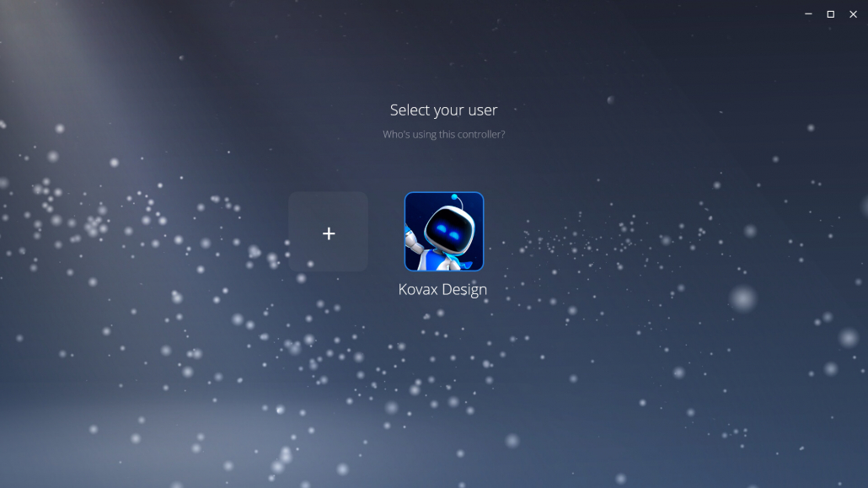Viewport: 868px width, 488px height.
Task: Create a new user with the + tile
Action: click(x=329, y=232)
